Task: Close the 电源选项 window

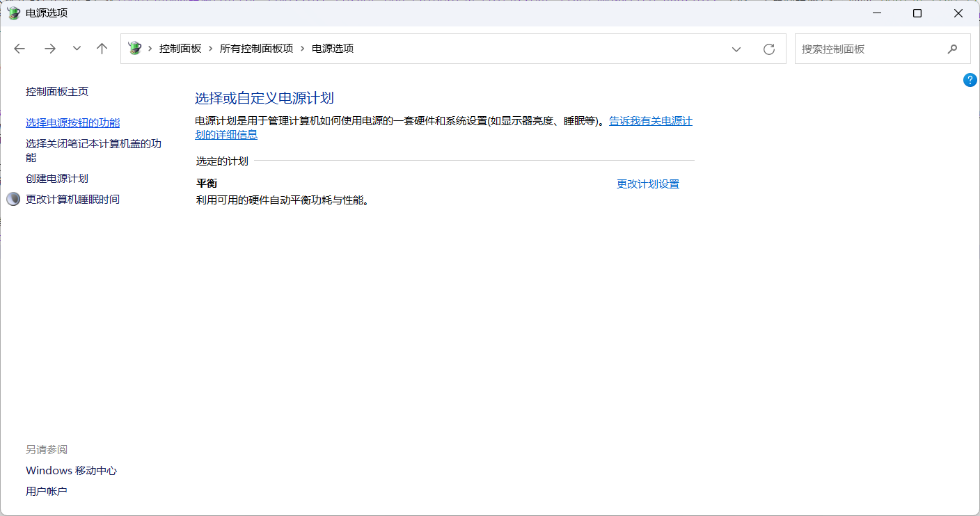Action: pos(958,13)
